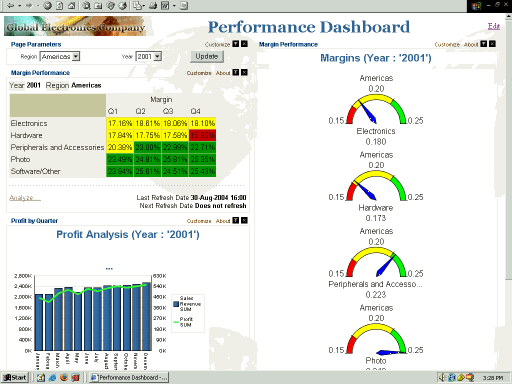
Task: Open Forward button history dropdown arrow
Action: point(38,5)
